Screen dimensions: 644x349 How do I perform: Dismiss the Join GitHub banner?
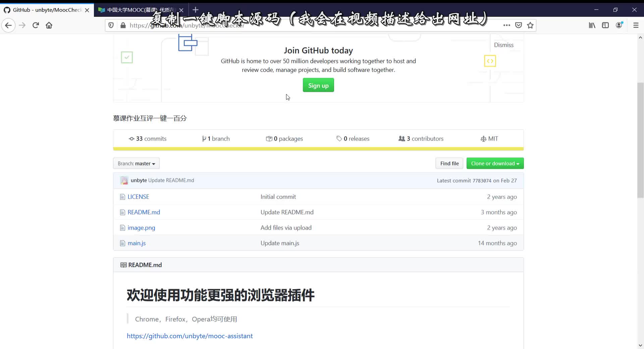pos(503,45)
